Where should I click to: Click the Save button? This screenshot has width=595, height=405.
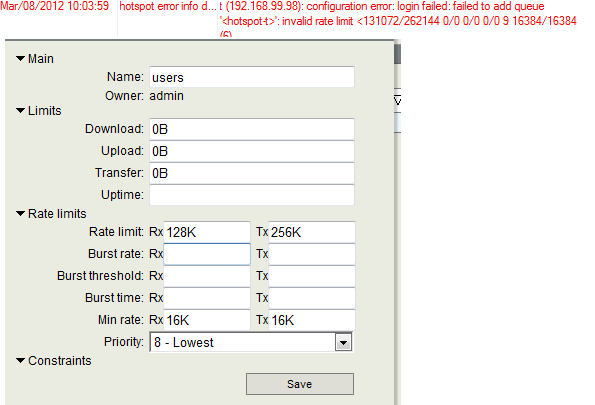click(300, 384)
